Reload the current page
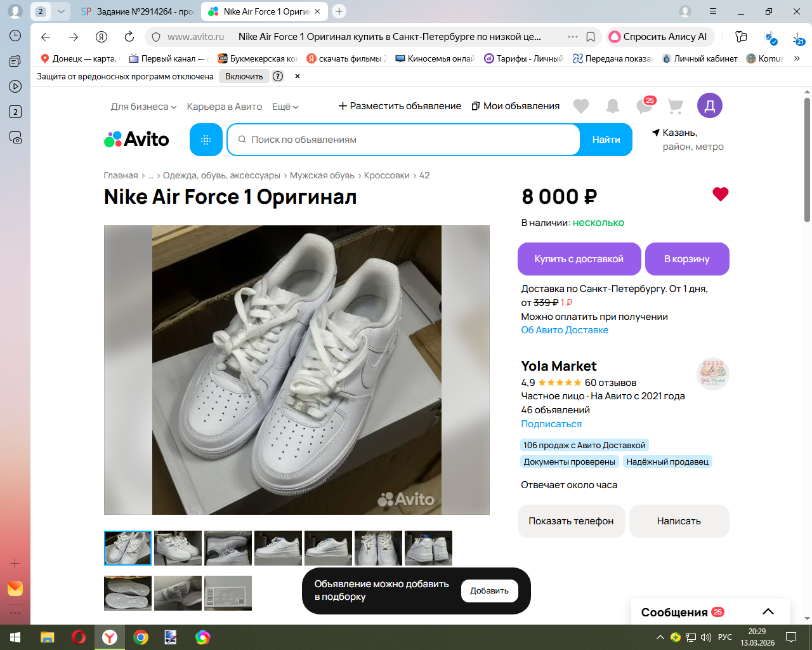The image size is (812, 650). pos(129,37)
